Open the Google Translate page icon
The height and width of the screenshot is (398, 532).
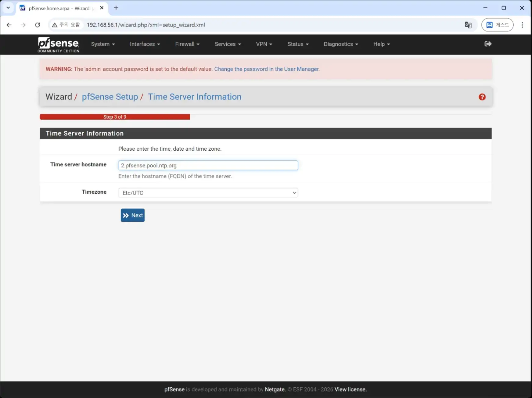click(x=468, y=25)
